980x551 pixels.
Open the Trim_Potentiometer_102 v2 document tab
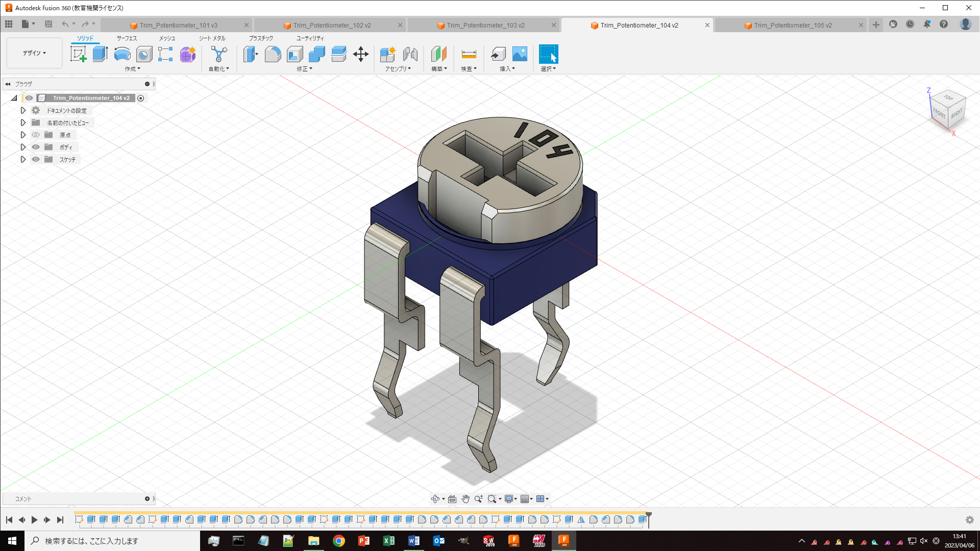[332, 25]
